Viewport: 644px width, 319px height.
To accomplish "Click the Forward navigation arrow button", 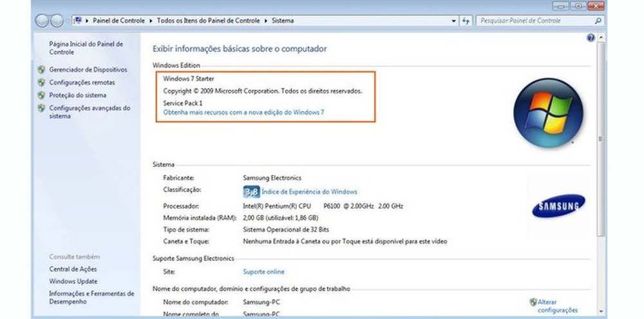I will click(x=57, y=21).
